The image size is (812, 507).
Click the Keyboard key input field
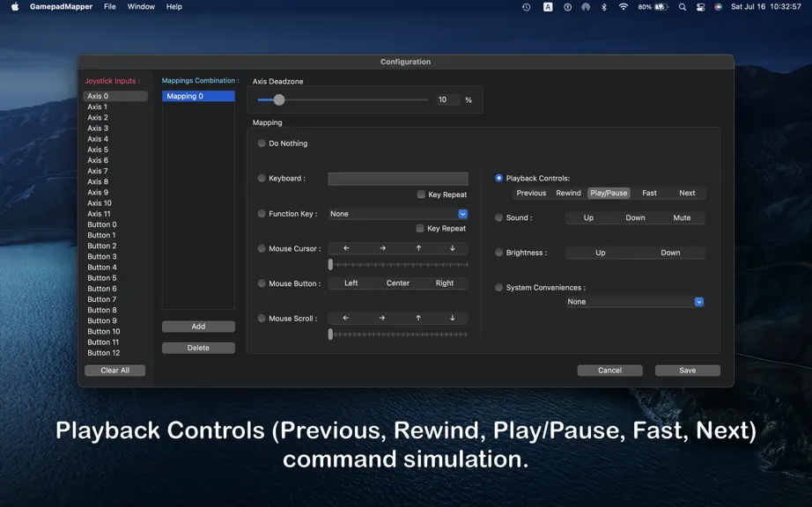(x=398, y=179)
